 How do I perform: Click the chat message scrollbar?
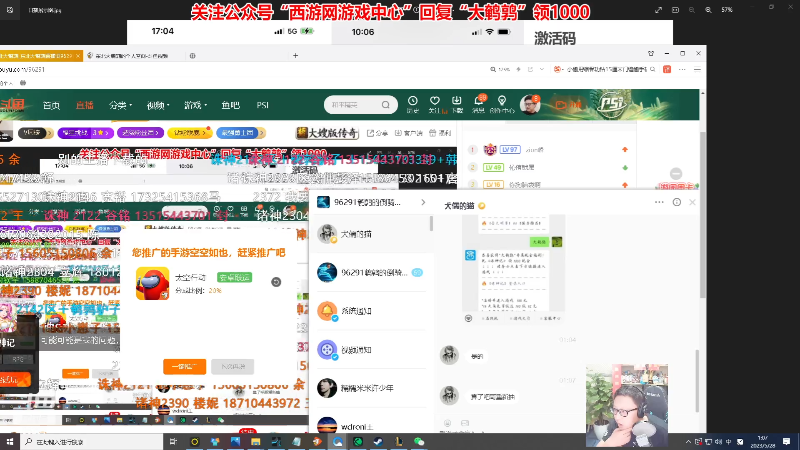pyautogui.click(x=697, y=381)
